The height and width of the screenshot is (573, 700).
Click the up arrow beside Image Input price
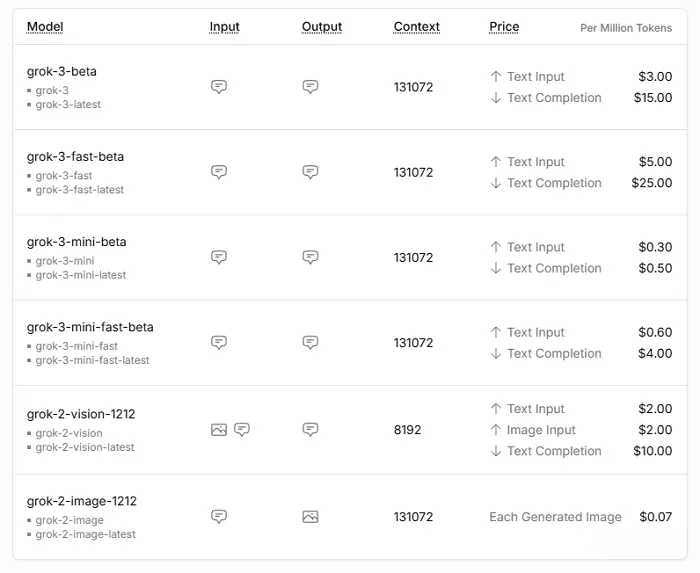click(496, 430)
